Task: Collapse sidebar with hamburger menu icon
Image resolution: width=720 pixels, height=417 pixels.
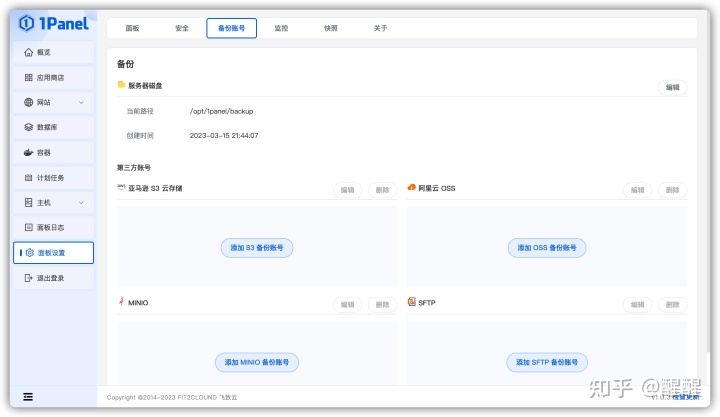Action: tap(28, 397)
